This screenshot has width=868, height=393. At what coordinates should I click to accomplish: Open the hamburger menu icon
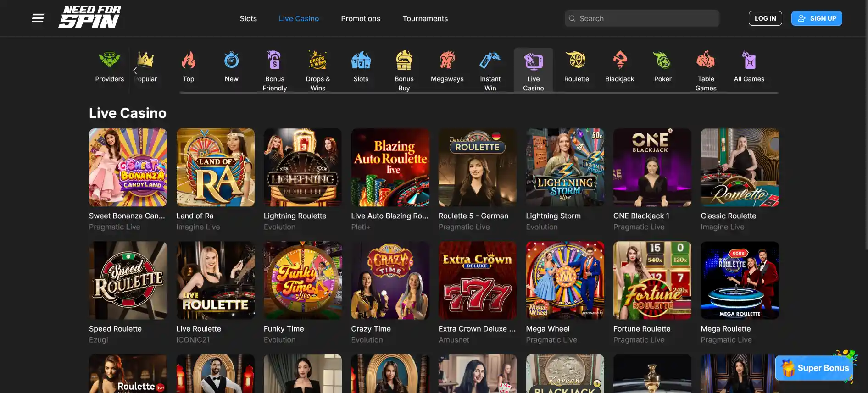[38, 18]
